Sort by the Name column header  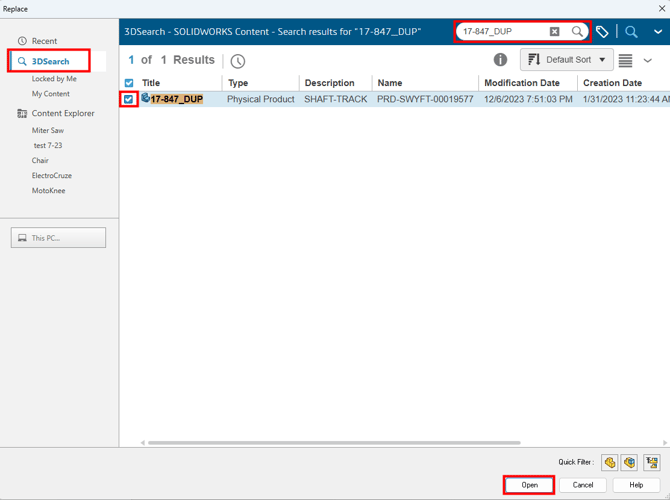point(390,83)
